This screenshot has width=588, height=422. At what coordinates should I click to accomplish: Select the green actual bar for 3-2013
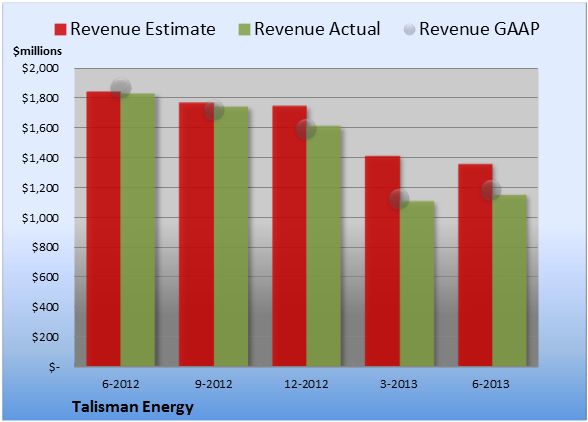417,284
